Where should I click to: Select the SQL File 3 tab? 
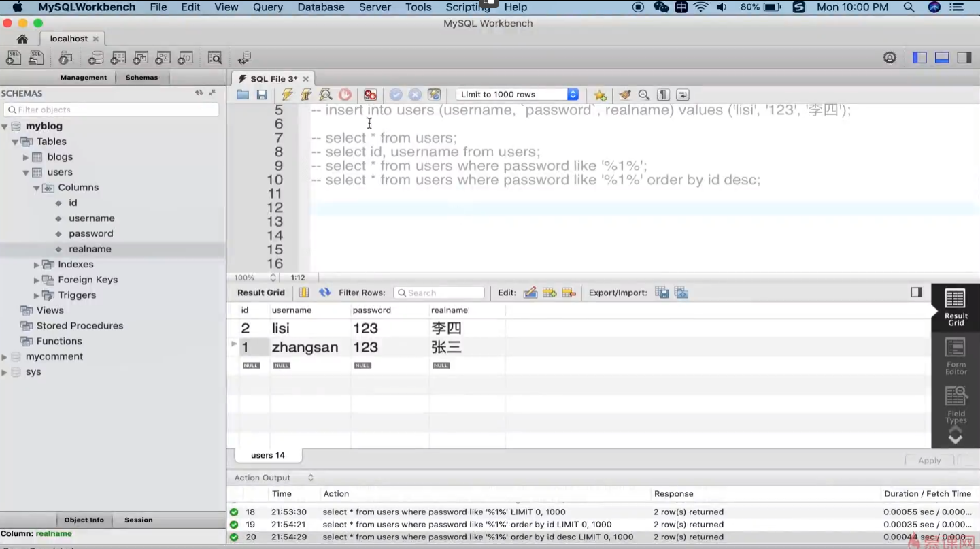pos(273,79)
